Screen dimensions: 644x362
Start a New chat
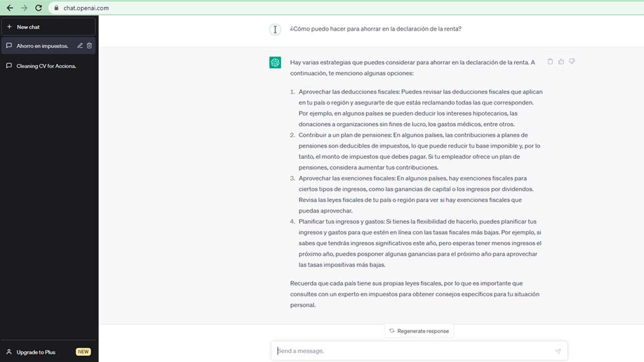point(49,27)
